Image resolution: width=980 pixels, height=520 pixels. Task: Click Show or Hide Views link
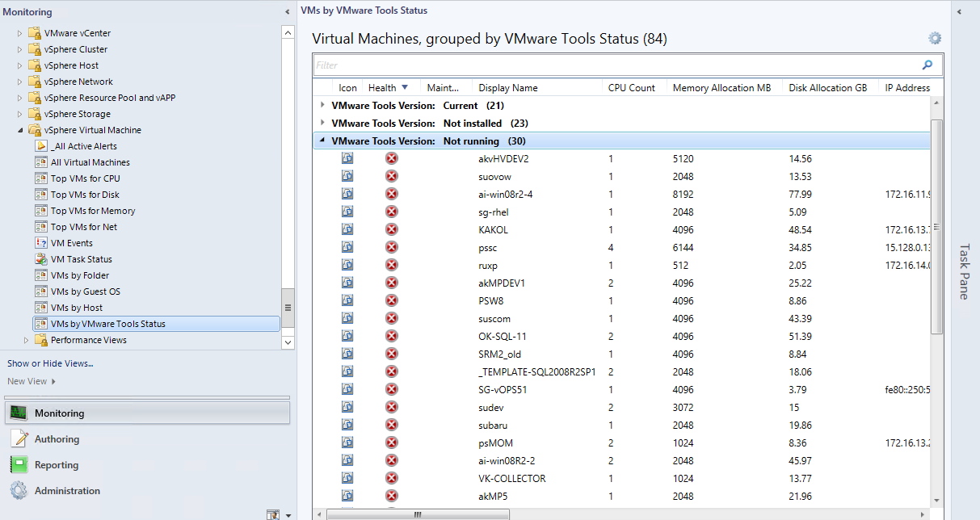(50, 363)
